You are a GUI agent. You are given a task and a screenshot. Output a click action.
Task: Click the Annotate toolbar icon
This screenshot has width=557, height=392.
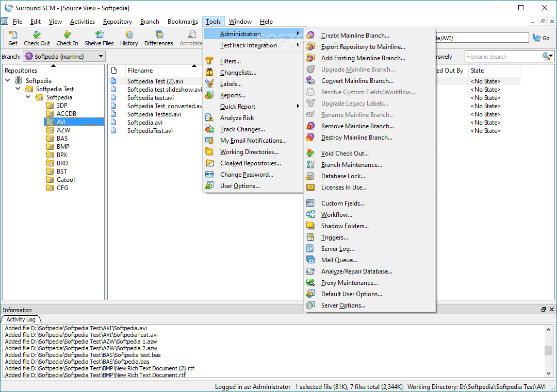[192, 35]
